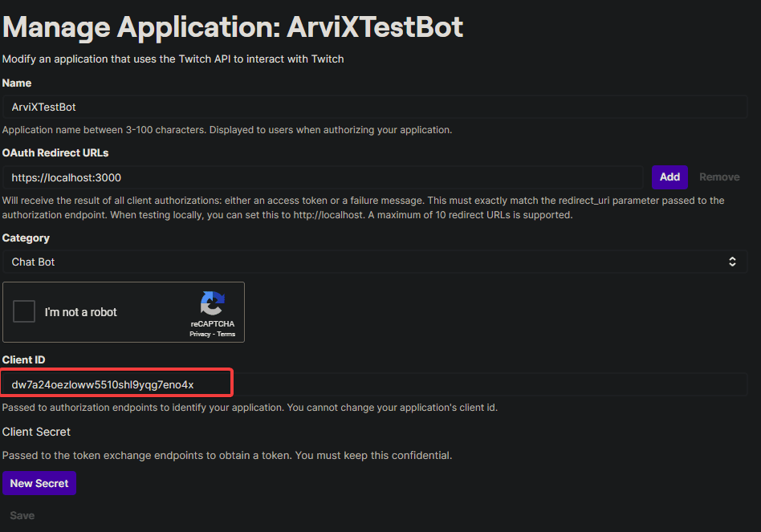Click the 'Category' label
This screenshot has width=761, height=532.
pos(26,238)
